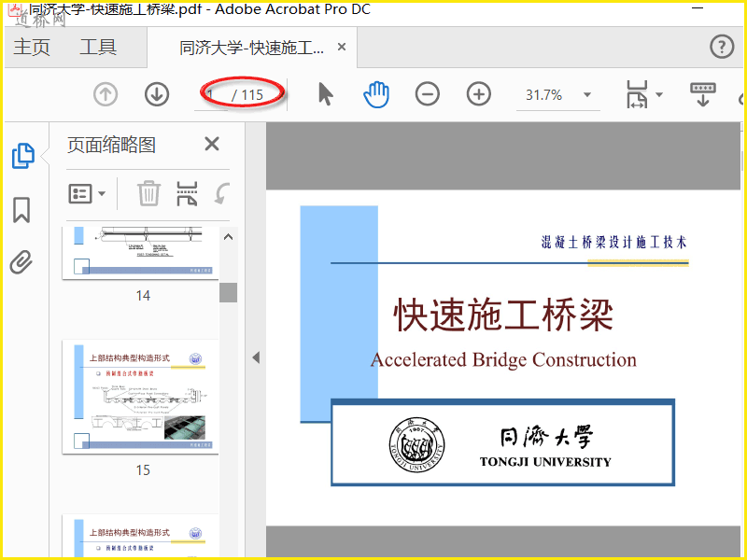This screenshot has width=747, height=560.
Task: Click the thumbnail panel scrollbar handle
Action: (228, 292)
